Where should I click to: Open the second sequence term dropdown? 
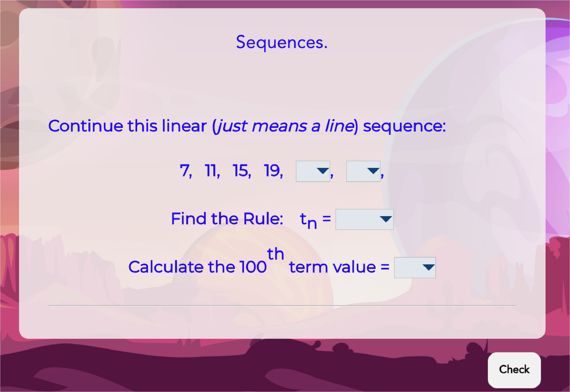pyautogui.click(x=363, y=171)
